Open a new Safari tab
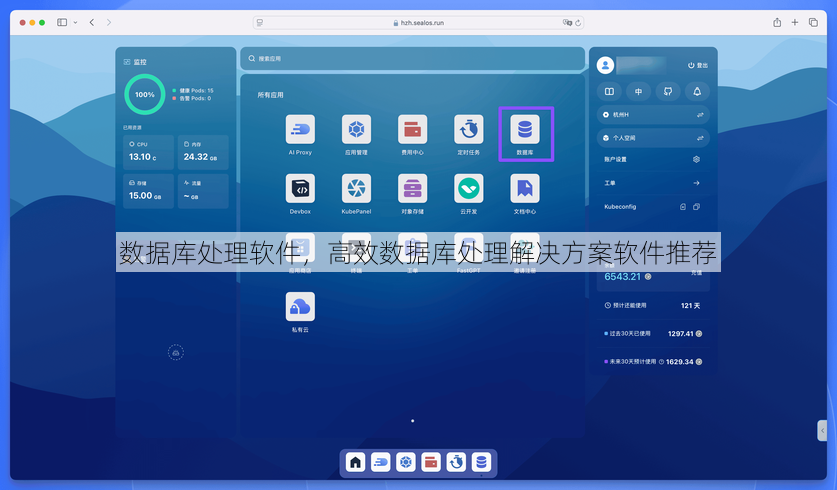The height and width of the screenshot is (490, 837). click(x=795, y=22)
